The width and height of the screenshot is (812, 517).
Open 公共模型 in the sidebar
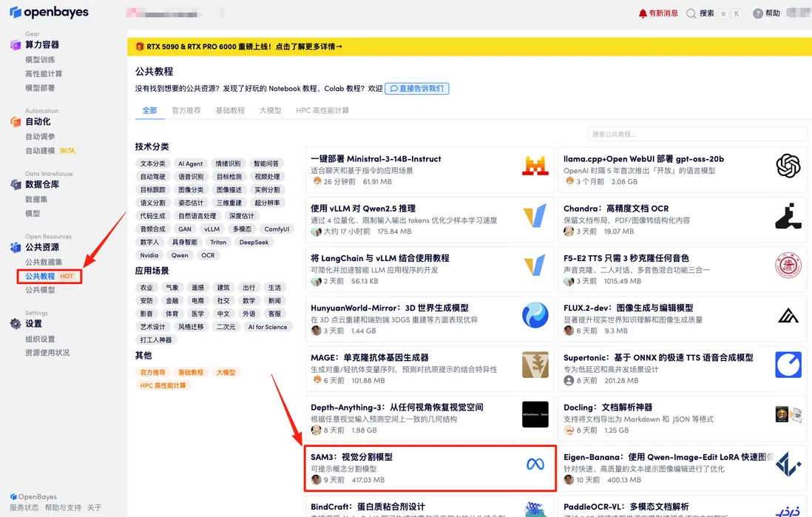click(40, 290)
